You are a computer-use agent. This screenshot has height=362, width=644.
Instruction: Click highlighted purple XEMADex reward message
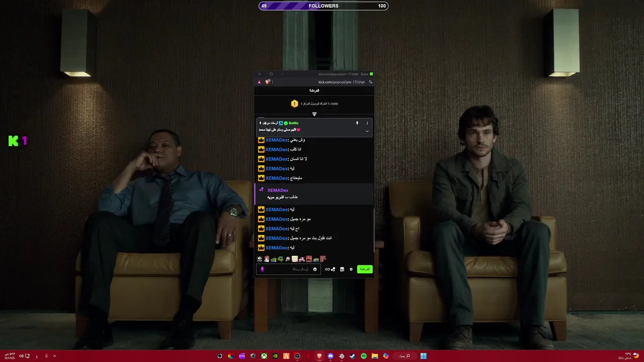coord(314,194)
